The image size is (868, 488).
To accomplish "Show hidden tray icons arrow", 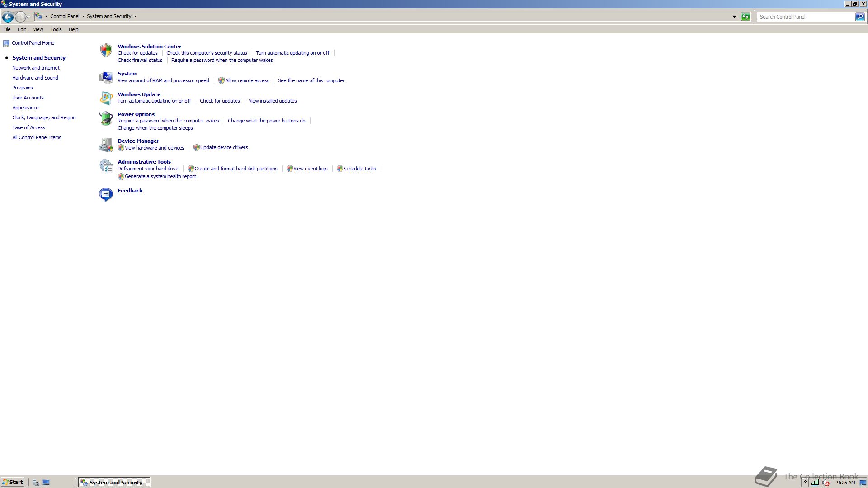I will tap(805, 482).
